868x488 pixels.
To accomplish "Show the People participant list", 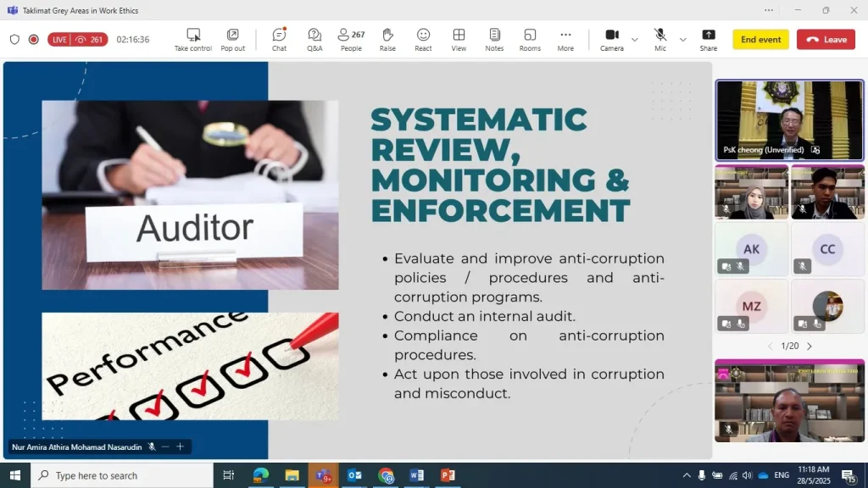I will pos(351,39).
